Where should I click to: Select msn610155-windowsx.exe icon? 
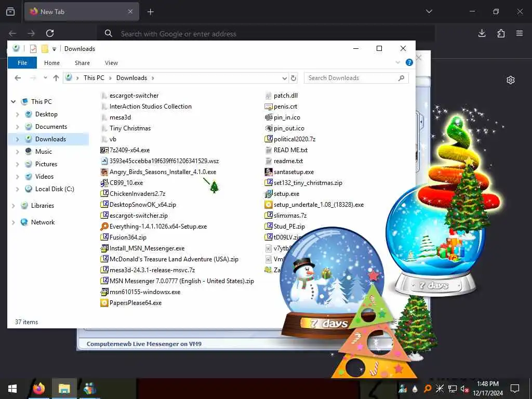pos(104,292)
